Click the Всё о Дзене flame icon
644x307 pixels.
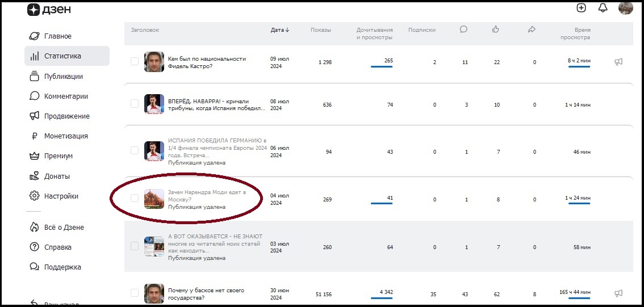(x=34, y=228)
